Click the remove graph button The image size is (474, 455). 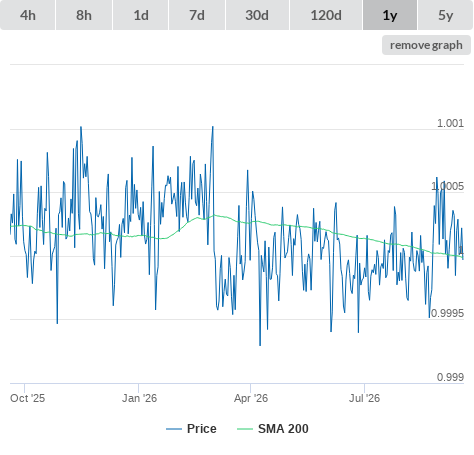pos(426,45)
